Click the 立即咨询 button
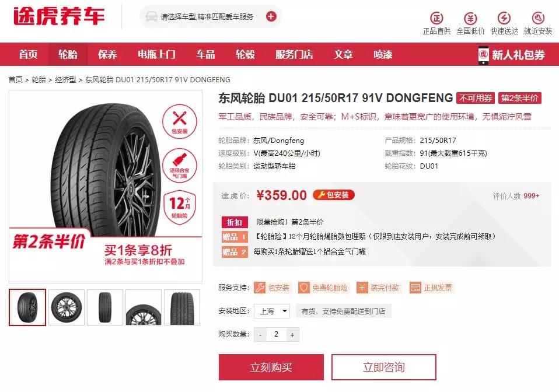Viewport: 559px width, 392px height. (x=384, y=367)
